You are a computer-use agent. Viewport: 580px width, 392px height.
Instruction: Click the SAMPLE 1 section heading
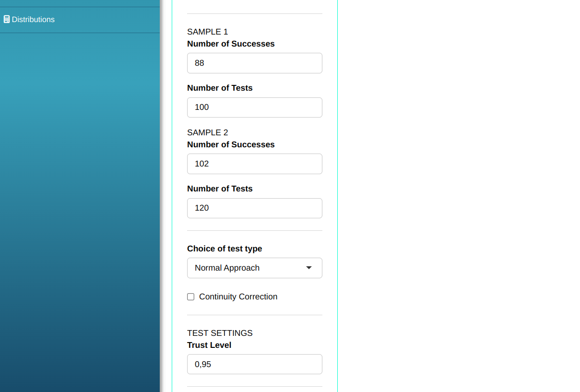208,32
